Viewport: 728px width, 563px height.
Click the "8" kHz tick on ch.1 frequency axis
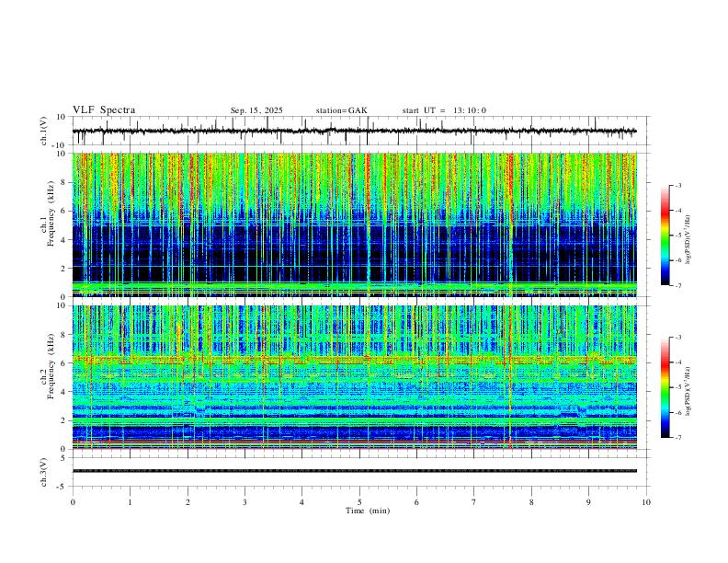point(63,182)
